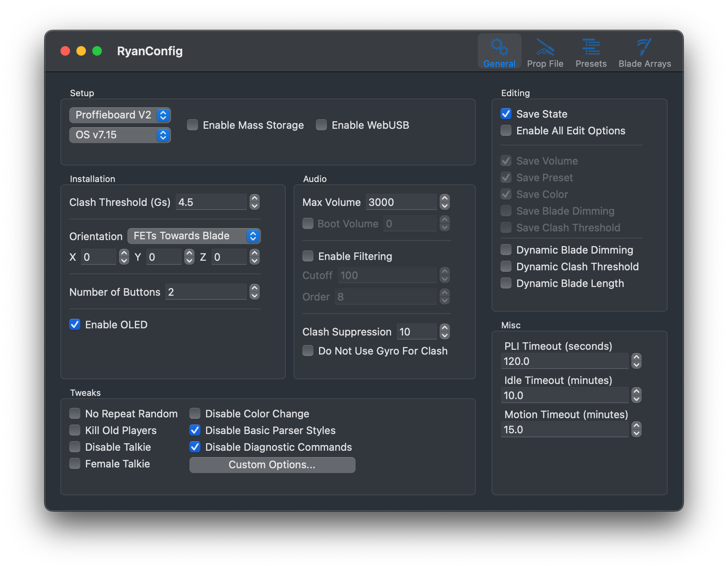Enable Dynamic Blade Dimming

click(x=506, y=250)
